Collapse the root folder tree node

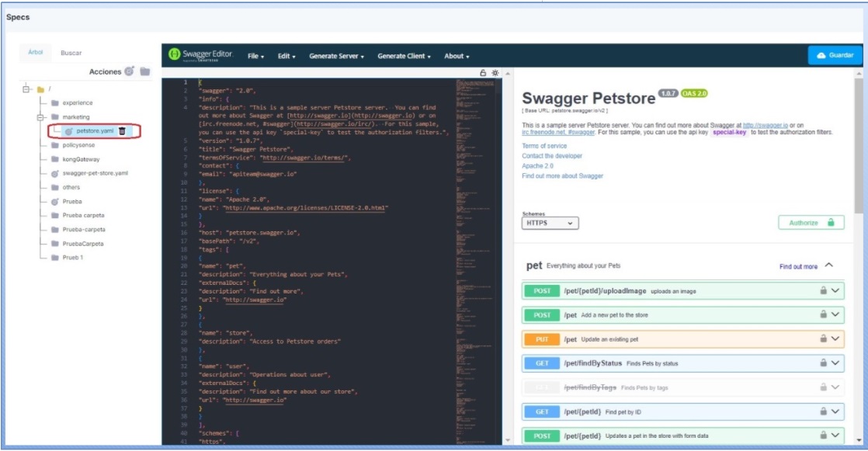tap(27, 89)
